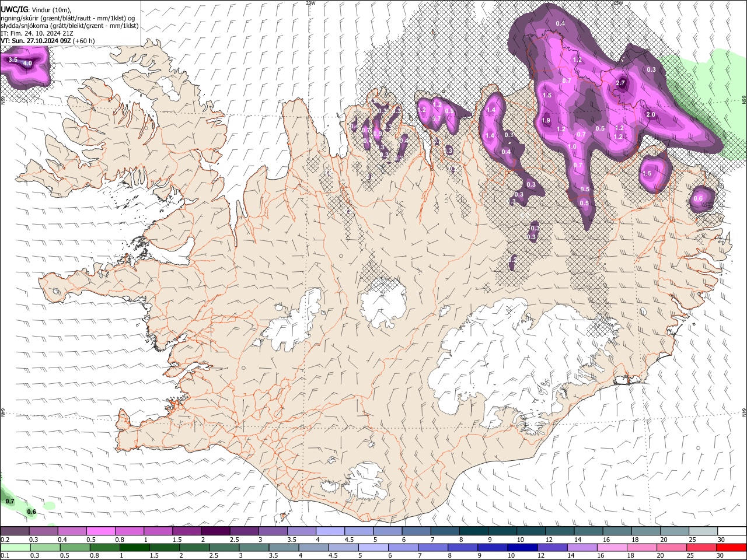Click the light pink rain swatch between 16 and 18

[612, 548]
